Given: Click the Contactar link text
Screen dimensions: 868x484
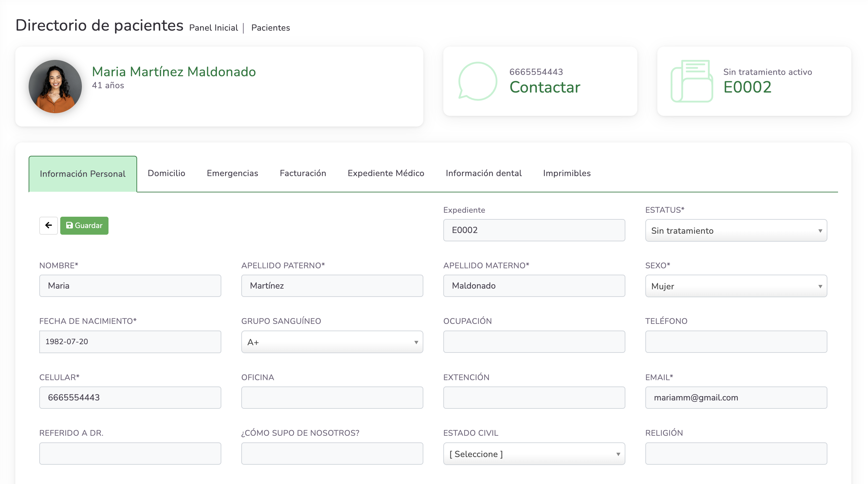Looking at the screenshot, I should [x=545, y=87].
